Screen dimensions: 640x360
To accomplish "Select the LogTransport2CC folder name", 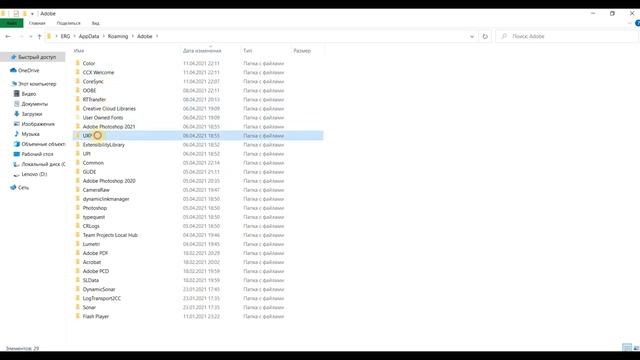I will point(102,298).
